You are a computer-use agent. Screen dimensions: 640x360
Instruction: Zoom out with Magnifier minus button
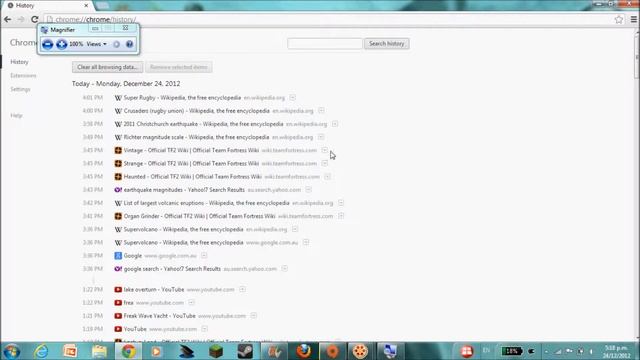click(48, 44)
